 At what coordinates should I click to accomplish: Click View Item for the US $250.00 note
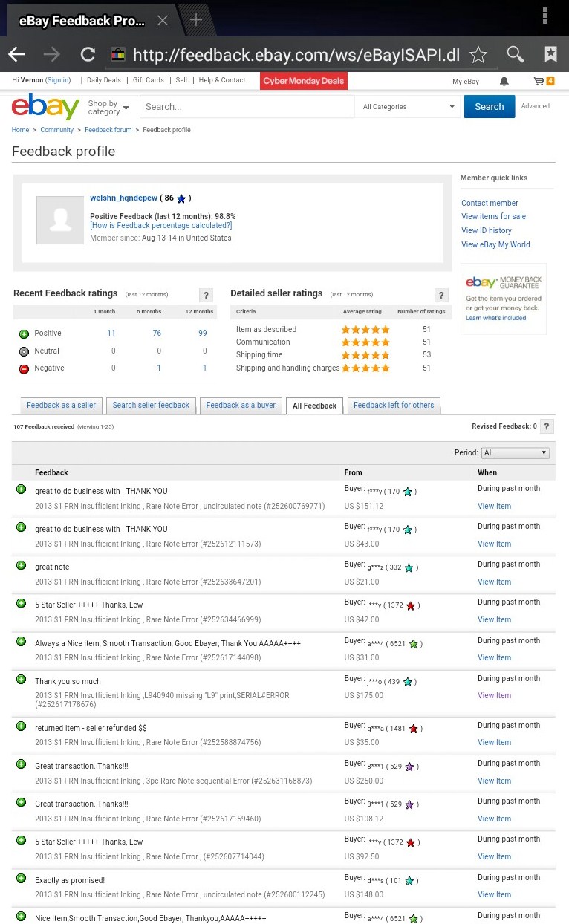(x=495, y=781)
